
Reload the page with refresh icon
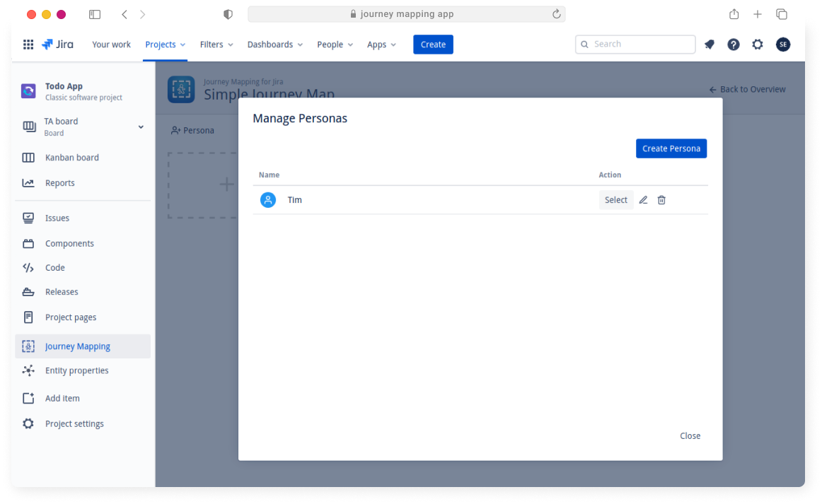click(x=556, y=14)
